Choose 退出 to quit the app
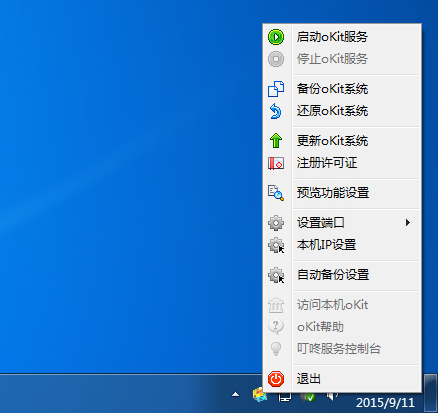This screenshot has width=438, height=413. point(342,379)
